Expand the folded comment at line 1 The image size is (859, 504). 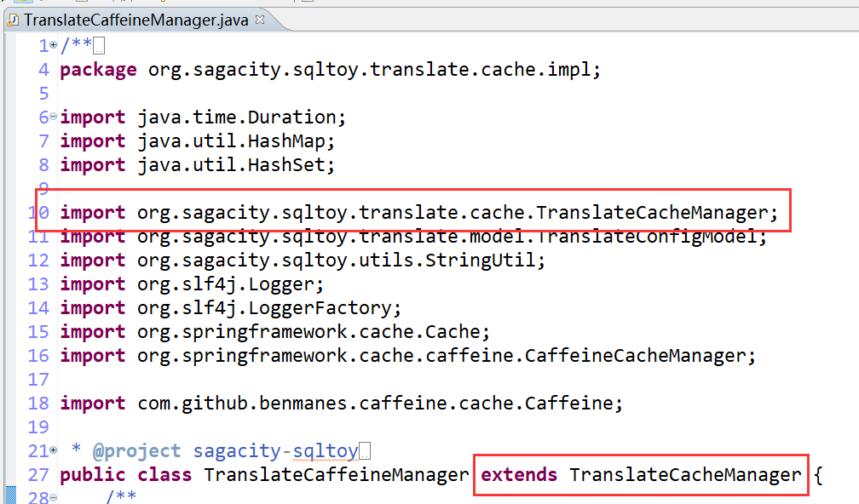click(54, 46)
